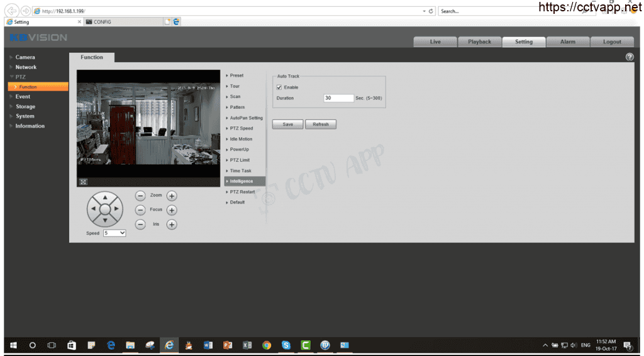The image size is (644, 356).
Task: Select the Preset menu item
Action: (x=236, y=75)
